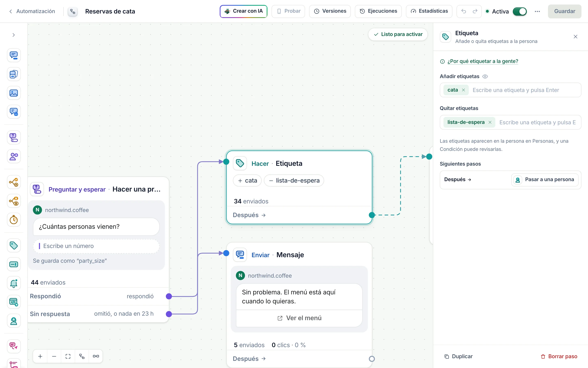This screenshot has width=588, height=368.
Task: Open the Ejecuciones panel
Action: pos(378,11)
